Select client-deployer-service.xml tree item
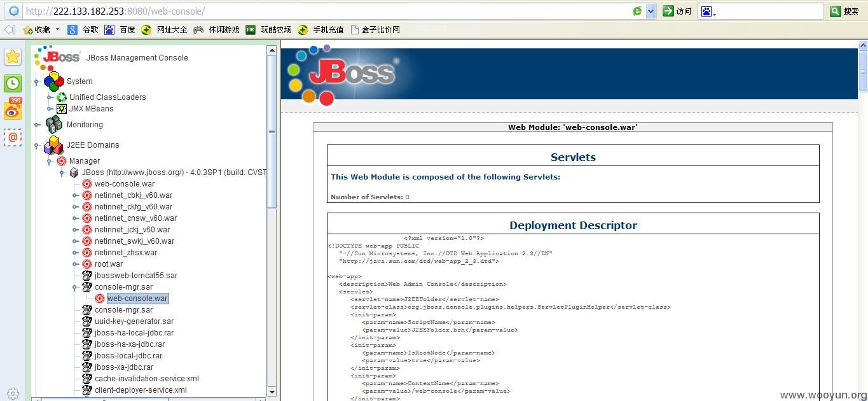The height and width of the screenshot is (401, 868). coord(141,390)
